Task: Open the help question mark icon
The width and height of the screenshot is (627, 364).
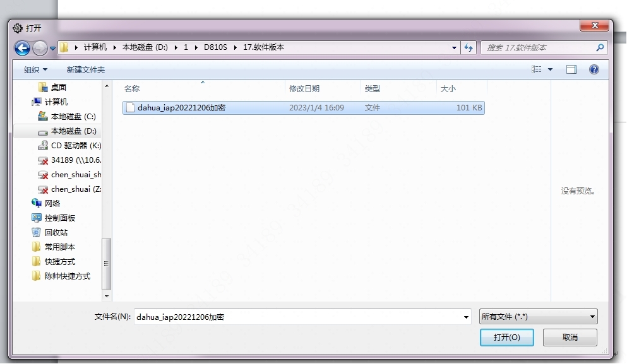Action: 594,70
